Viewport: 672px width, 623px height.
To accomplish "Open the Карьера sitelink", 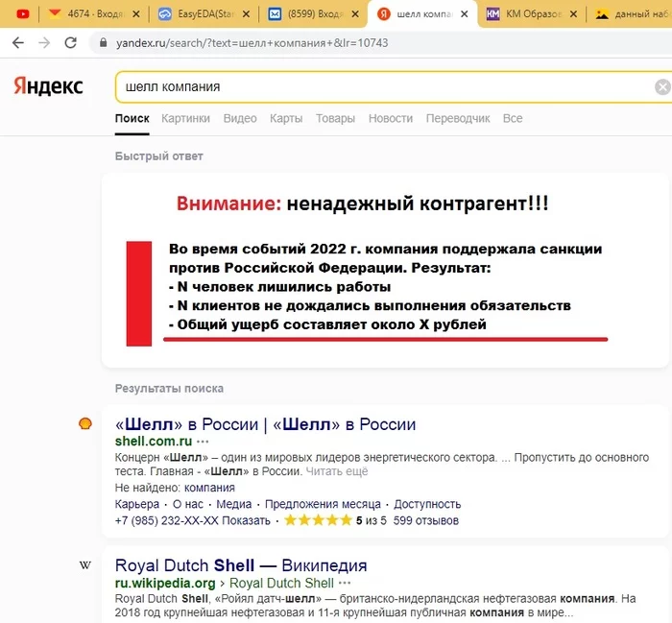I will (x=137, y=504).
